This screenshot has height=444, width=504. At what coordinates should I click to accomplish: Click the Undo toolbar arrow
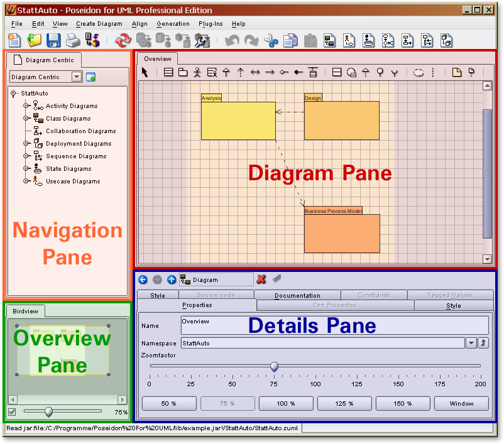(x=233, y=41)
